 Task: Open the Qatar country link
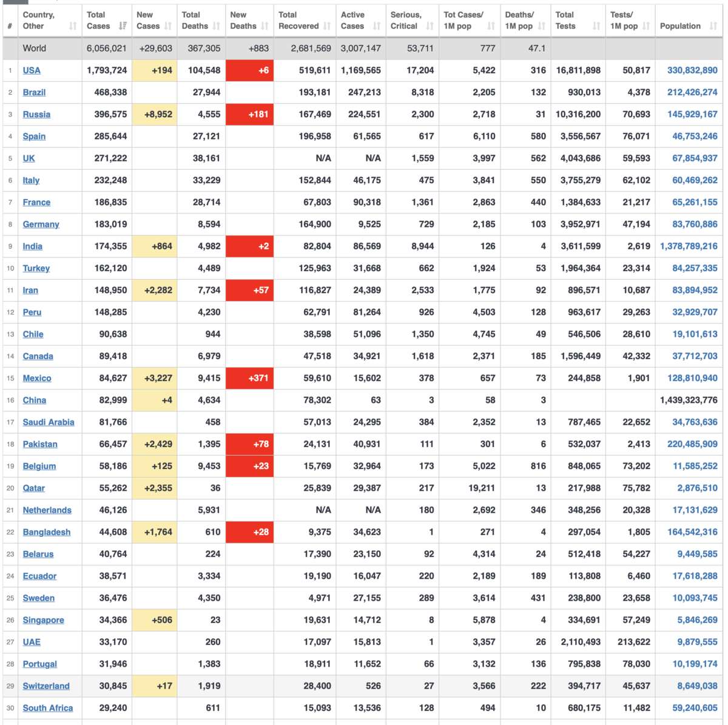33,488
